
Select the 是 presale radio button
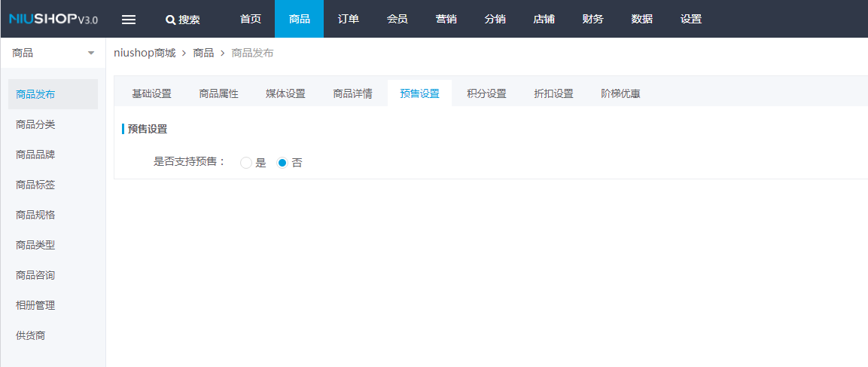pos(246,163)
